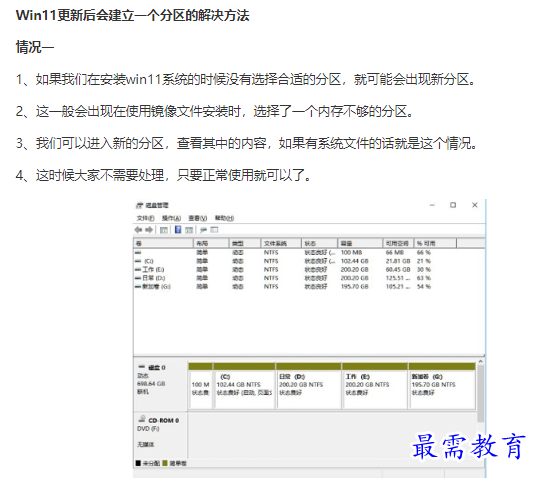Sort by the 容量 column header
Image resolution: width=534 pixels, height=478 pixels.
(360, 243)
